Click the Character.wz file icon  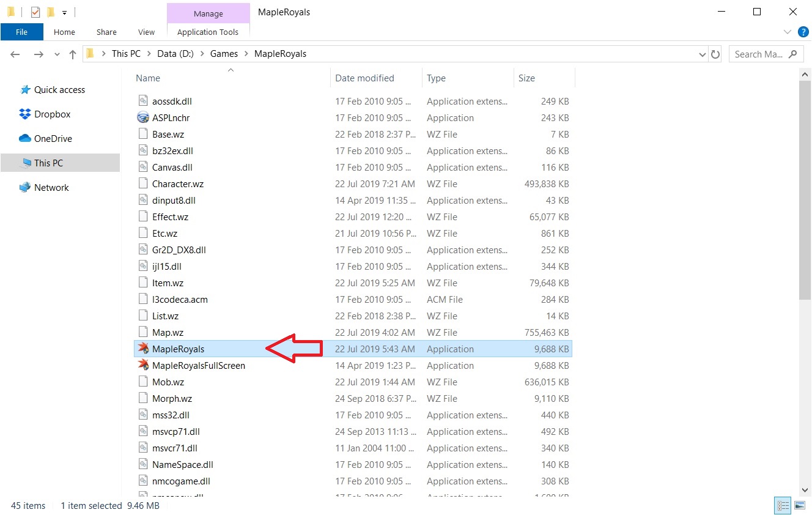(143, 183)
